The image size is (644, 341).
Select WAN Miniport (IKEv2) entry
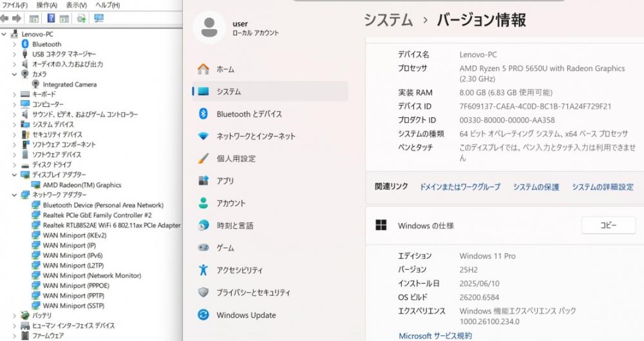coord(75,235)
